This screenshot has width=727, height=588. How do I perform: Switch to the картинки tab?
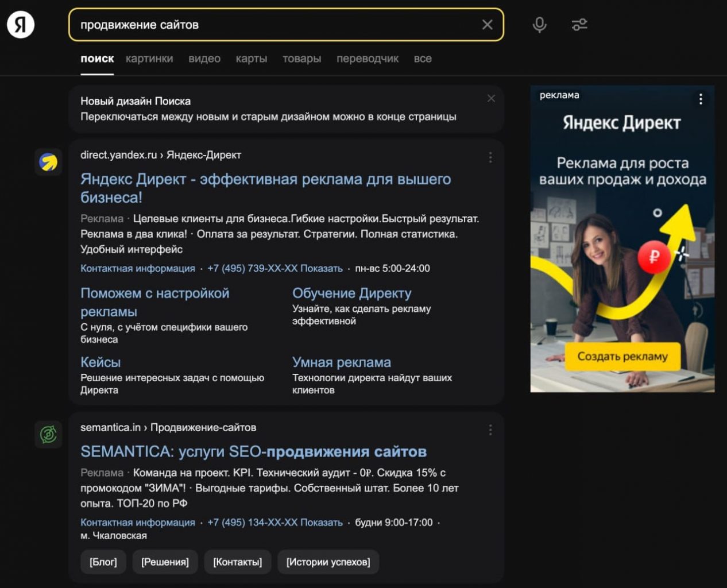pyautogui.click(x=149, y=59)
